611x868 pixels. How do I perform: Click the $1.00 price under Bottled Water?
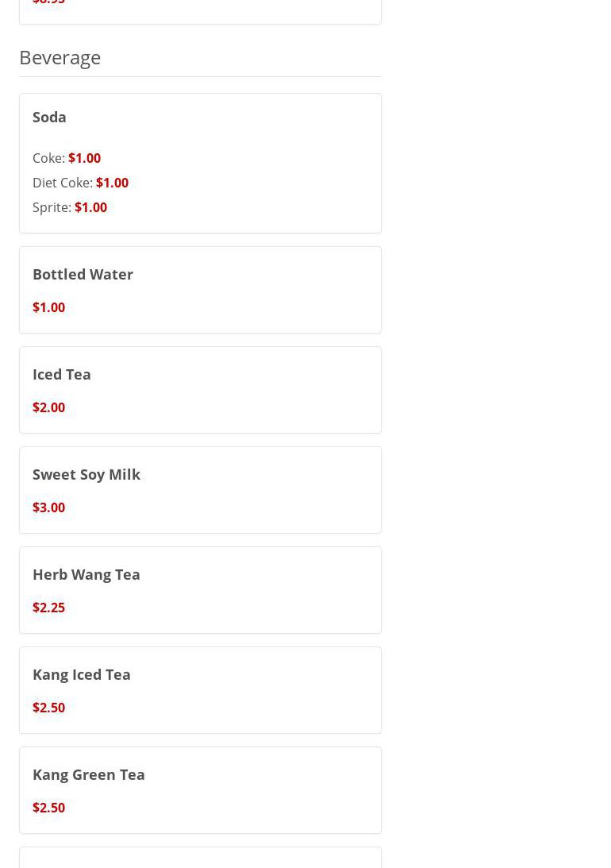pyautogui.click(x=48, y=307)
